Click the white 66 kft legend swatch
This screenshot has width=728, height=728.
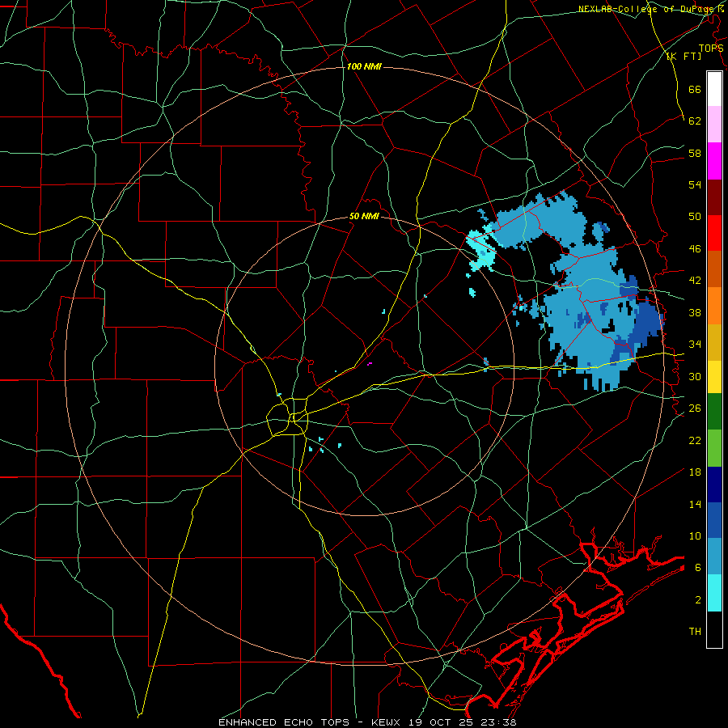tap(714, 89)
